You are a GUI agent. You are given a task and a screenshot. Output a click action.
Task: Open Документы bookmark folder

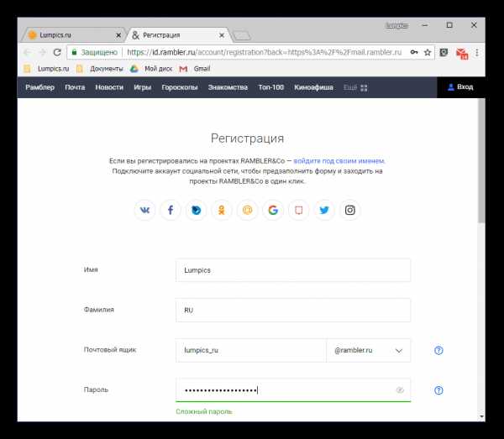point(99,69)
